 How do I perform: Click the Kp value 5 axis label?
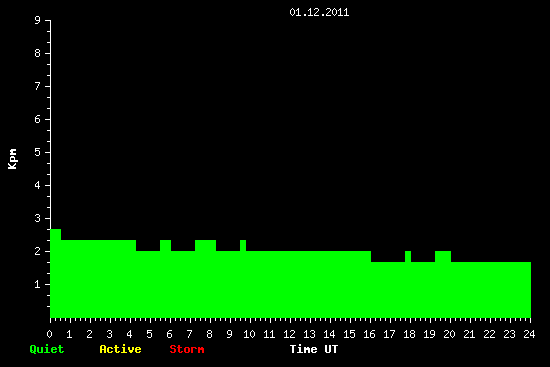38,152
